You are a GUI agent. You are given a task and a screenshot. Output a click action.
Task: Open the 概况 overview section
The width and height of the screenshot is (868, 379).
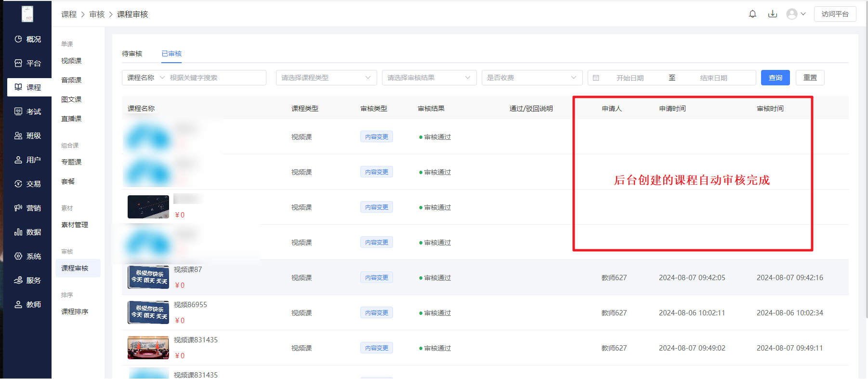click(x=28, y=39)
